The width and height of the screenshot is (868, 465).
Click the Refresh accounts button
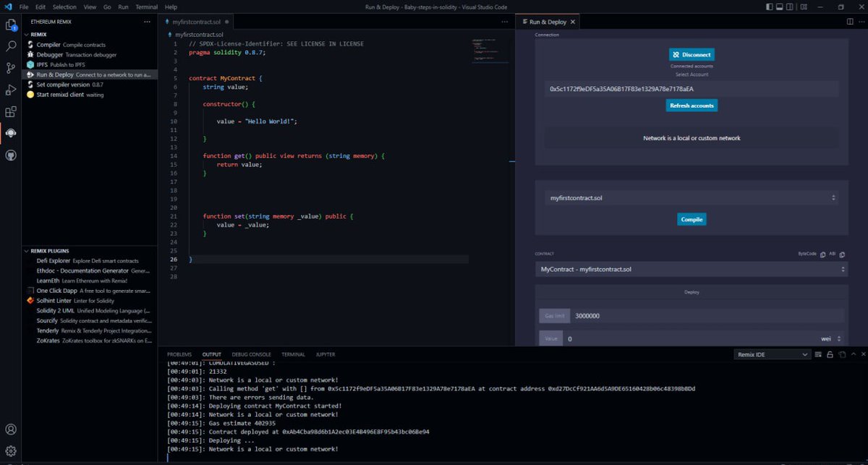[x=692, y=106]
